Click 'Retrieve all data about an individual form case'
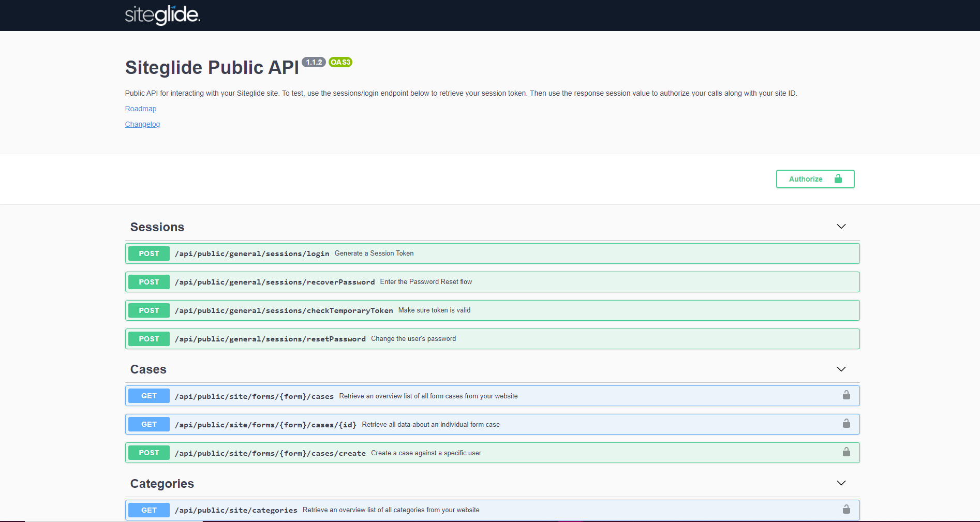The image size is (980, 522). click(431, 425)
